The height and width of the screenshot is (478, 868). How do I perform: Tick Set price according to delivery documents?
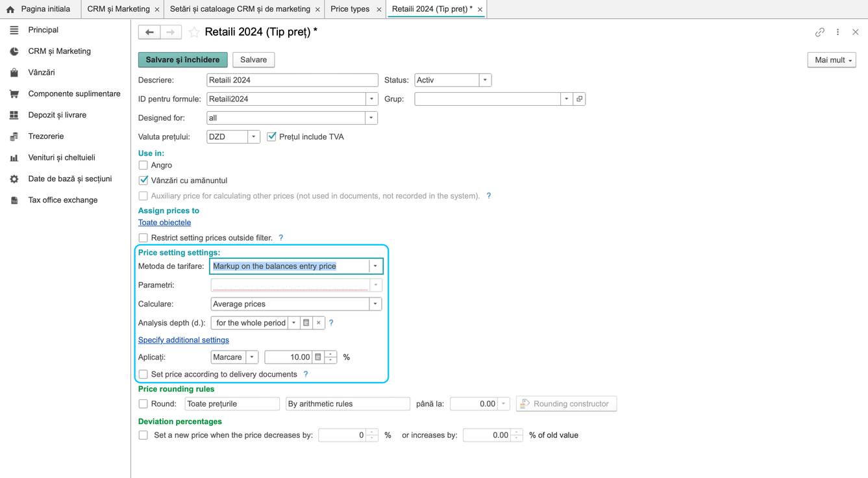(143, 374)
